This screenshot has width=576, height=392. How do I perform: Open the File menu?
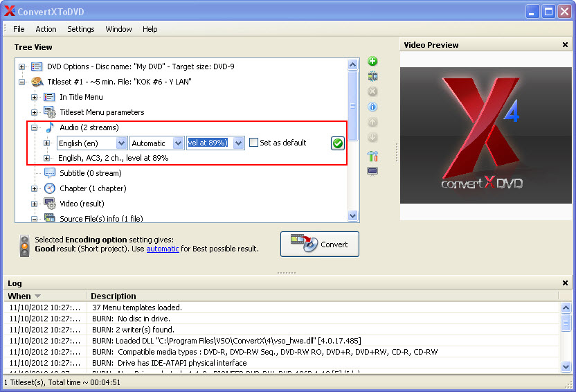click(19, 29)
